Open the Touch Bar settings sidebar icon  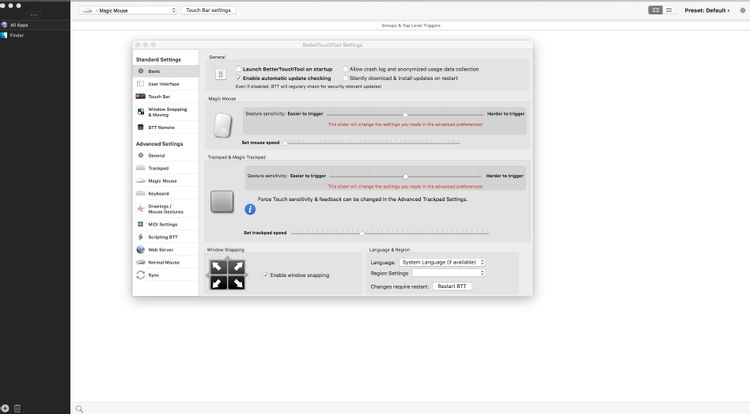tap(141, 96)
